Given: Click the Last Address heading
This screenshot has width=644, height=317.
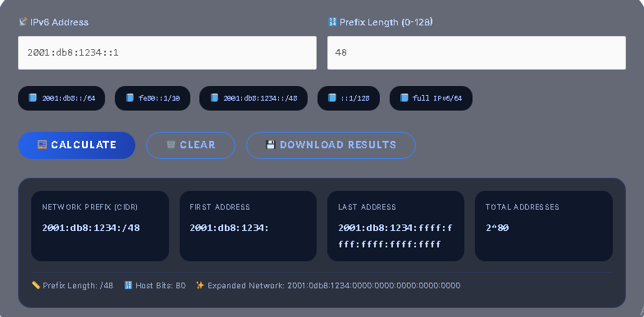Looking at the screenshot, I should click(368, 207).
